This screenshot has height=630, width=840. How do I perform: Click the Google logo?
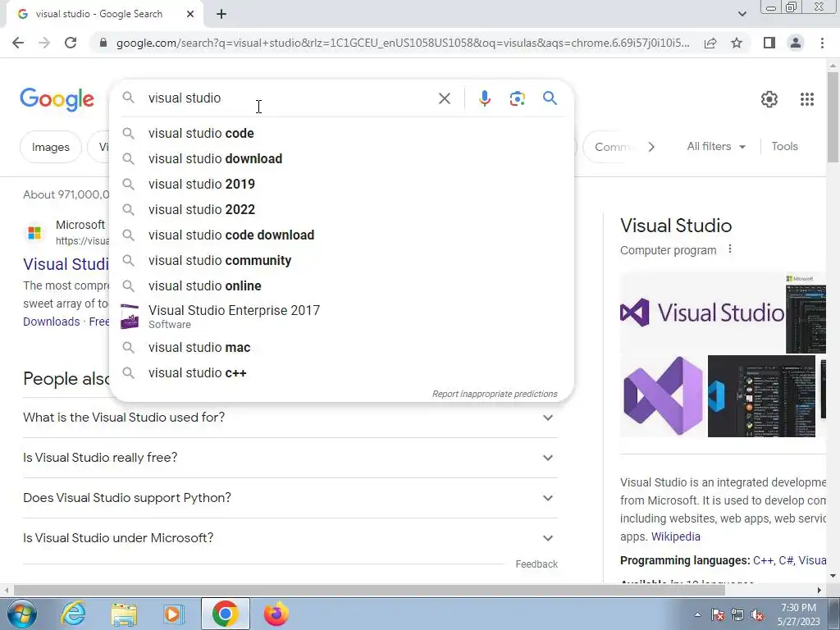tap(57, 99)
